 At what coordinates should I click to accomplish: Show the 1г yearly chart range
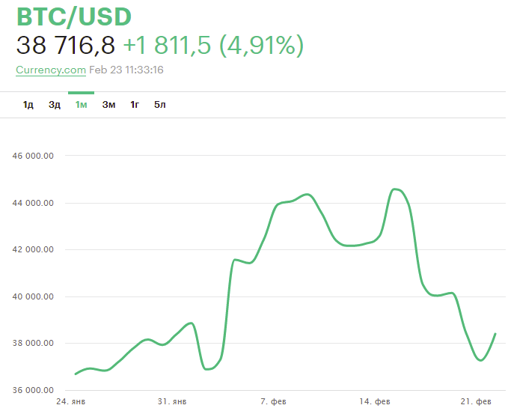[135, 104]
